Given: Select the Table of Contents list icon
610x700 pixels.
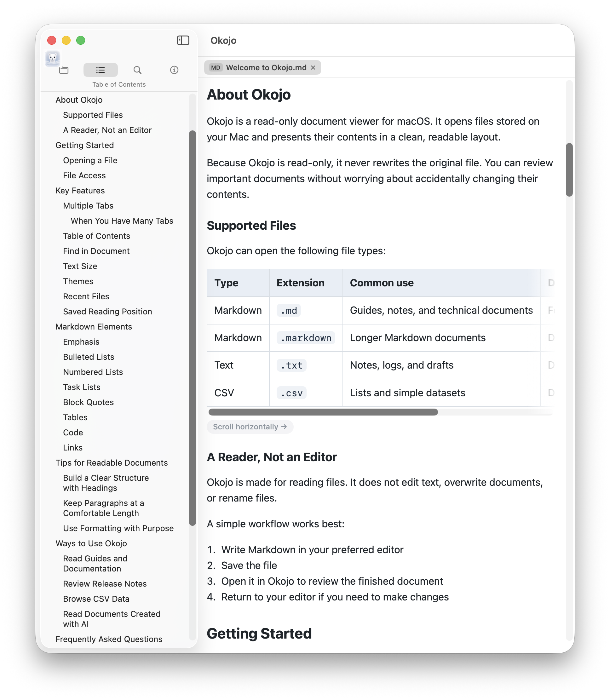Looking at the screenshot, I should [101, 70].
